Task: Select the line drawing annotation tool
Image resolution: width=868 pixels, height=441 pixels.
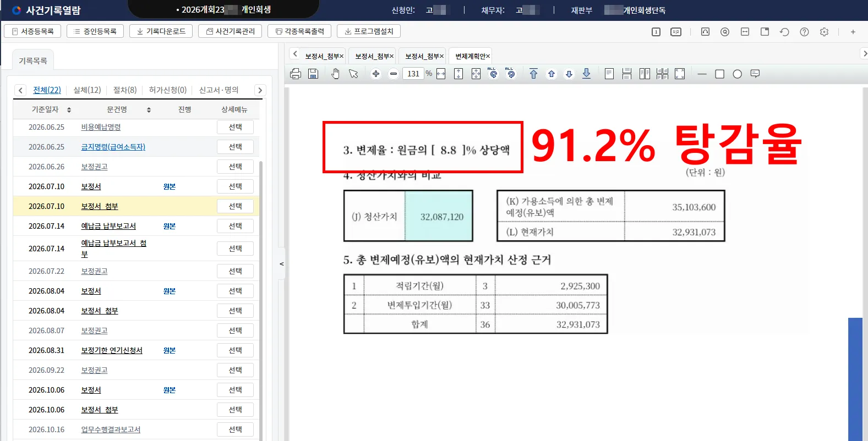Action: [702, 74]
